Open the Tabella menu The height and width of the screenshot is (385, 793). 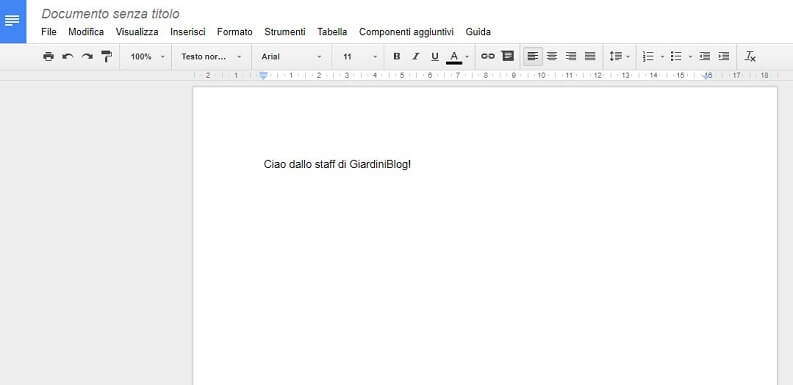332,32
